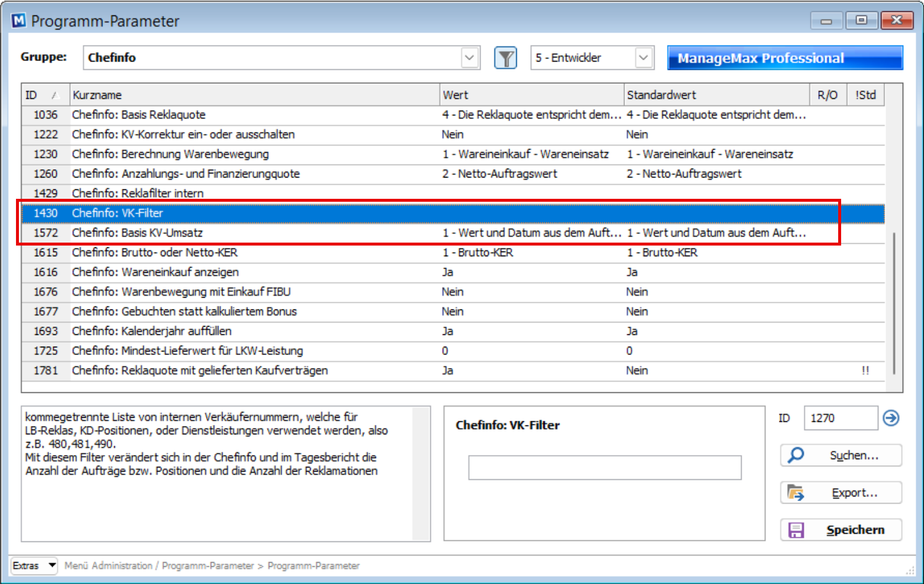This screenshot has height=584, width=924.
Task: Click the !! marker on row 1781
Action: [x=865, y=370]
